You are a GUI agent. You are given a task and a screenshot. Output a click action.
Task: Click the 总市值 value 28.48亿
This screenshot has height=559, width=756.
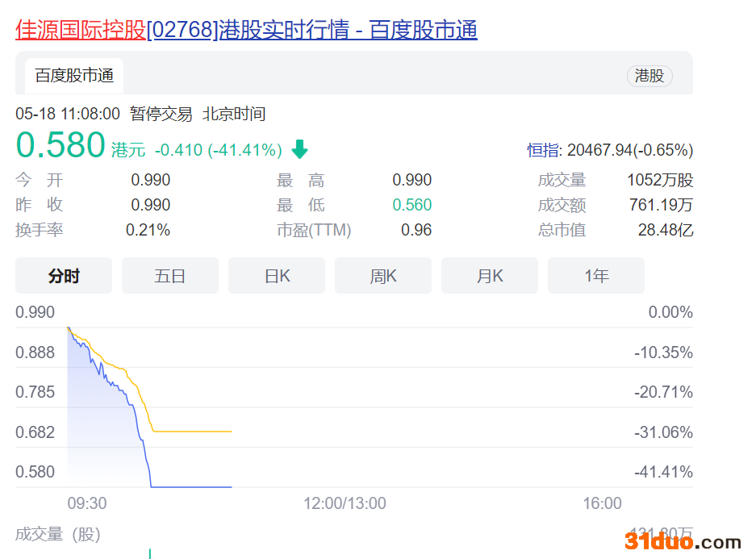(x=666, y=230)
